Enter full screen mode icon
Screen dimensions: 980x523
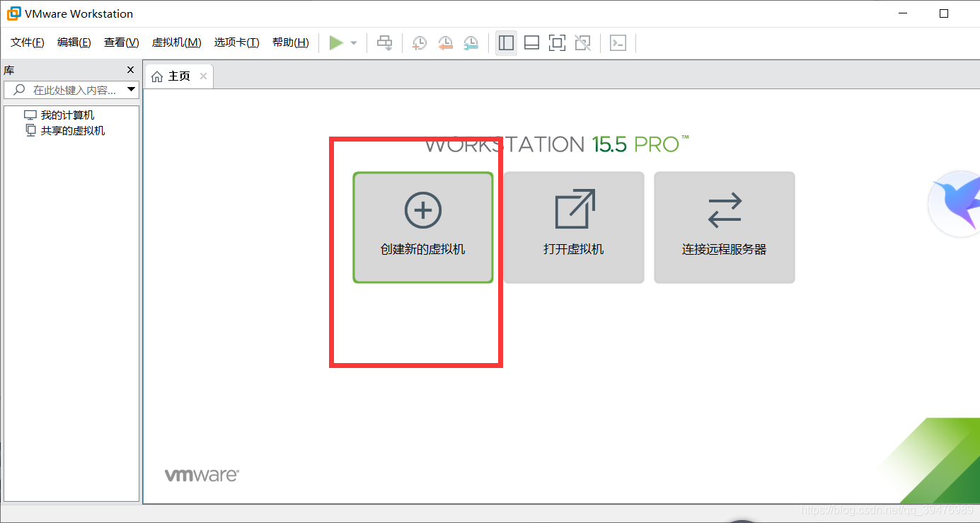pos(557,43)
